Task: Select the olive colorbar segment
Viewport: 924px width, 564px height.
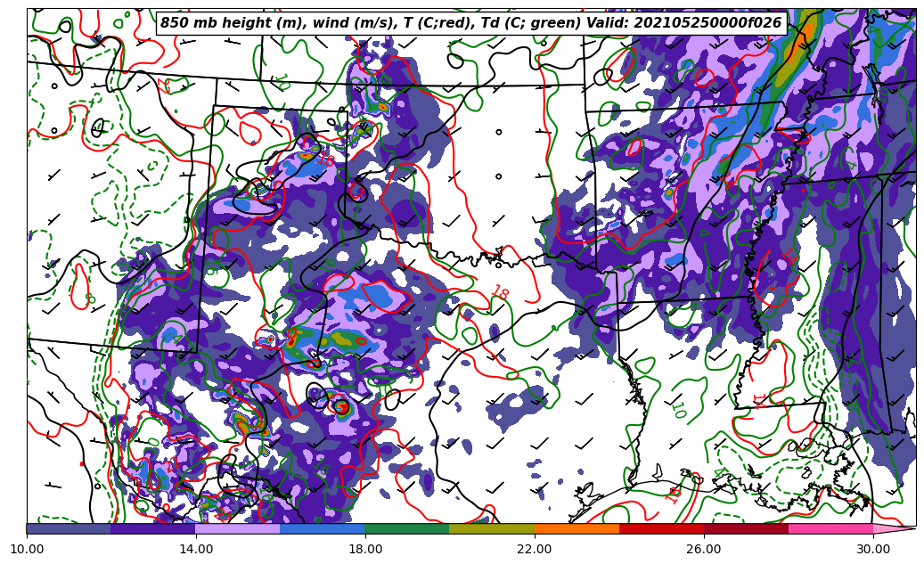Action: (492, 528)
